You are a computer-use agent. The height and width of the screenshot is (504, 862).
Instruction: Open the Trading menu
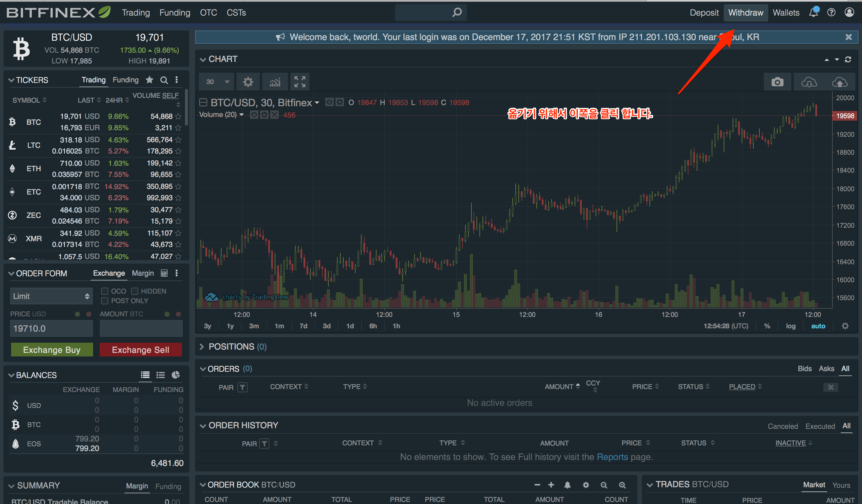pos(136,13)
